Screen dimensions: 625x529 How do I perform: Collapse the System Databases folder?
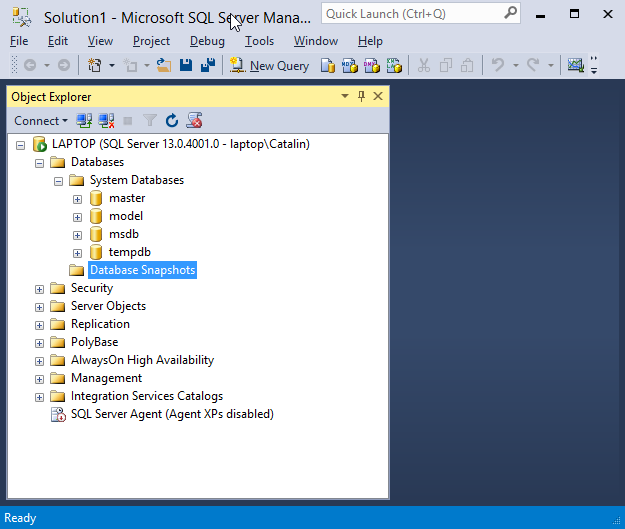click(x=58, y=181)
